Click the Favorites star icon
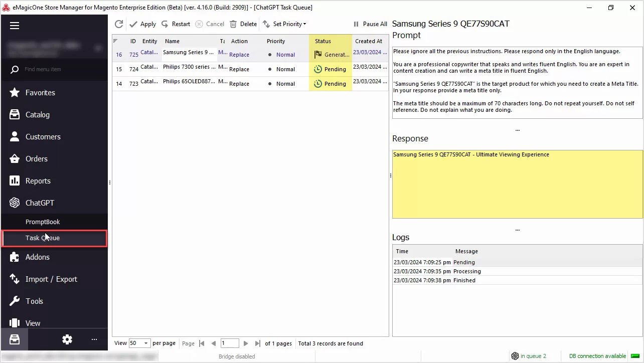The image size is (644, 363). click(15, 92)
